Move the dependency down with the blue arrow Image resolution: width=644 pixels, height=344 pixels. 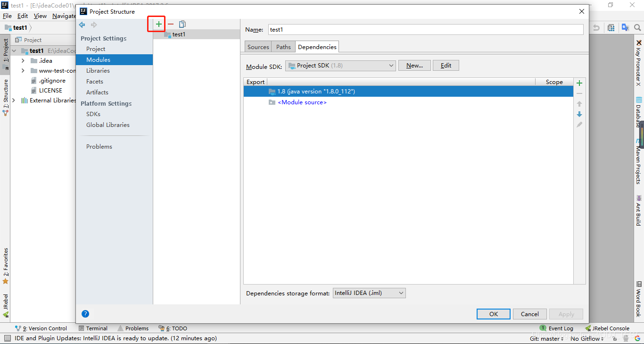tap(579, 114)
